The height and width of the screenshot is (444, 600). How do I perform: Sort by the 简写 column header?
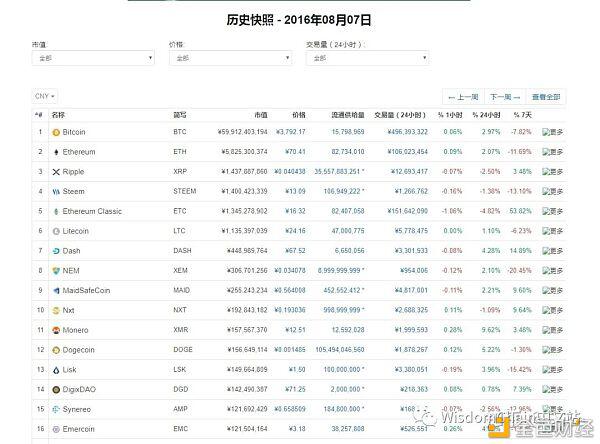coord(180,115)
